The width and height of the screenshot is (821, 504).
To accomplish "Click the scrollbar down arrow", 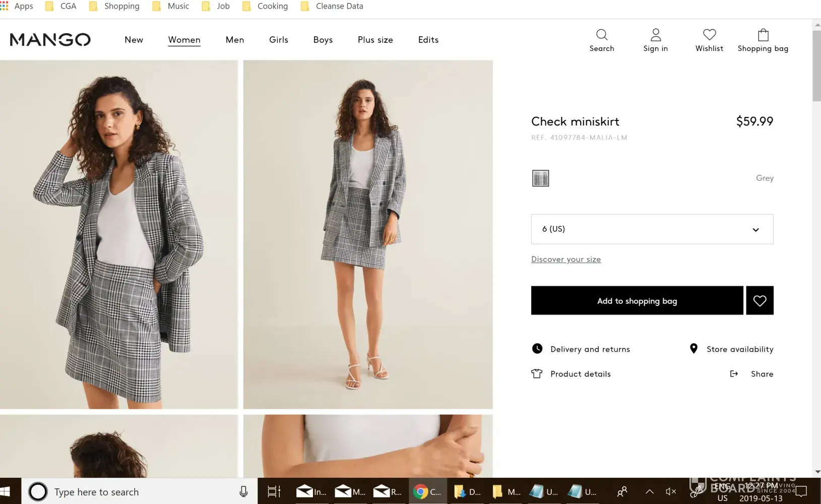I will (x=816, y=472).
